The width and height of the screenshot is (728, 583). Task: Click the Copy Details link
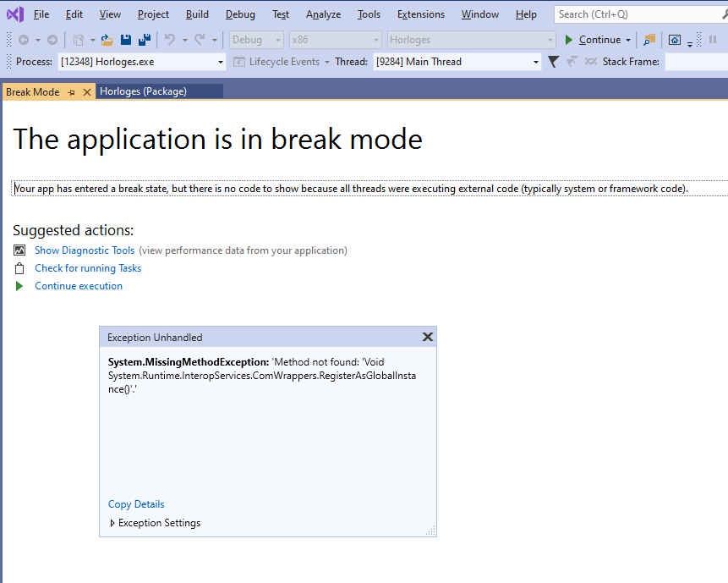(x=135, y=503)
